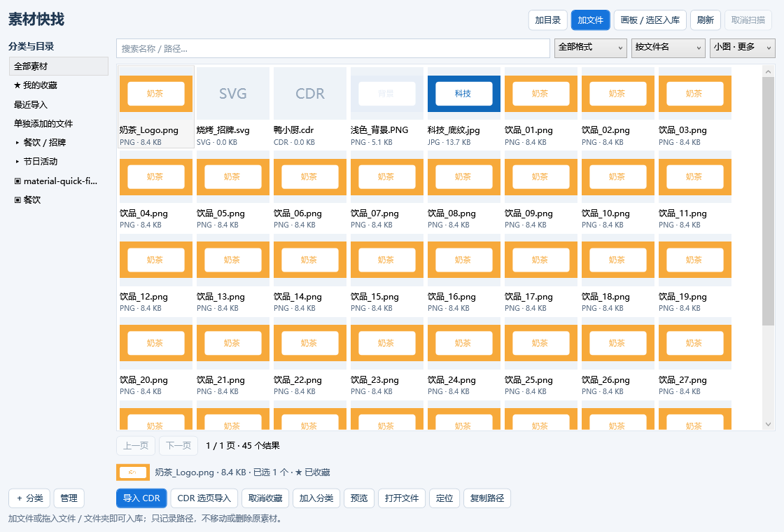Click the 加目录 button
Viewport: 784px width, 532px height.
(547, 20)
